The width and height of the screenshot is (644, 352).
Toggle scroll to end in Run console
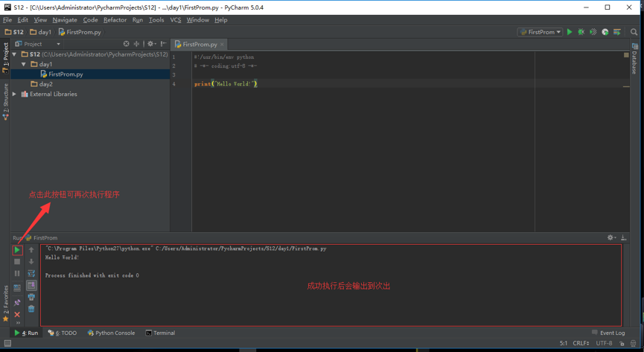[31, 285]
